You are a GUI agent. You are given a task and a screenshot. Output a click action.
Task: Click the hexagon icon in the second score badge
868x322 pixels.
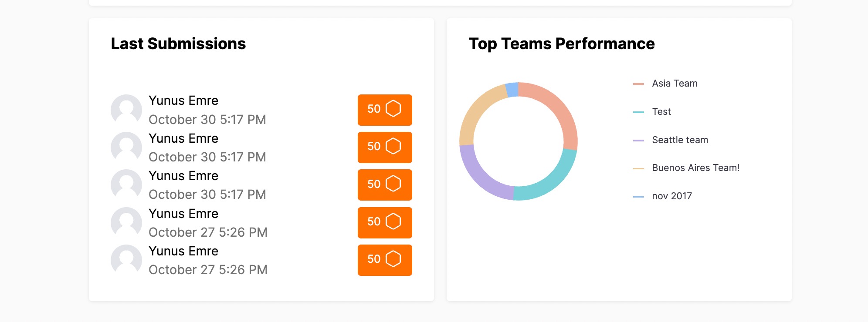pos(393,146)
